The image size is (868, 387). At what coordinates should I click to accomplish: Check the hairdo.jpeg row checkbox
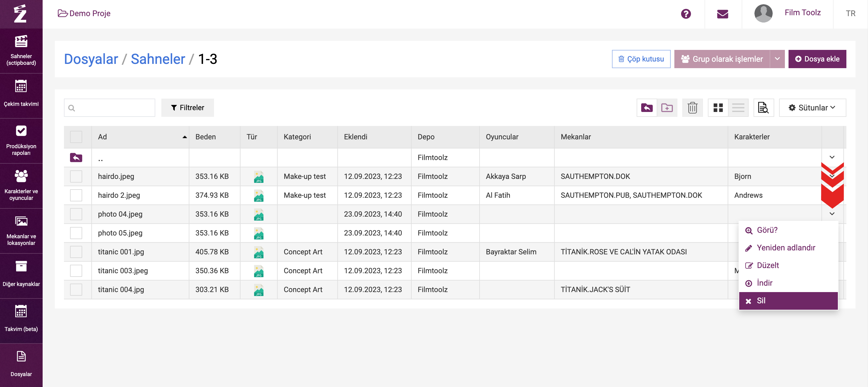click(76, 176)
